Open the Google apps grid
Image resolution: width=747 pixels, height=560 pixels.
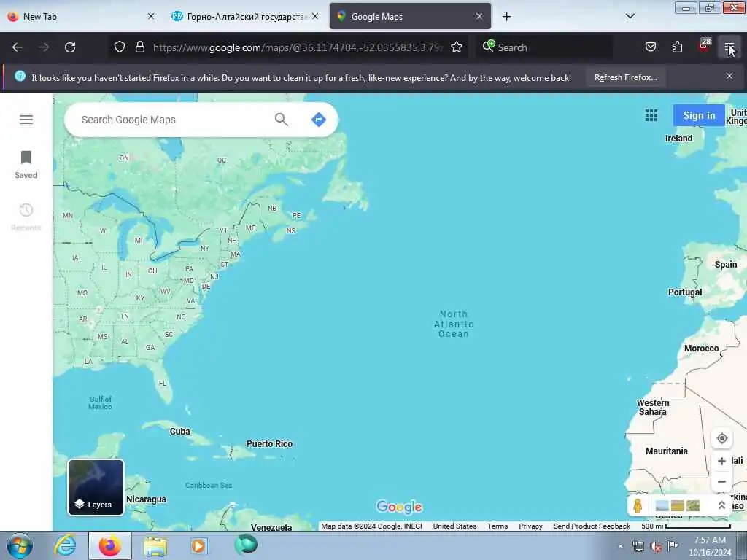click(x=651, y=115)
